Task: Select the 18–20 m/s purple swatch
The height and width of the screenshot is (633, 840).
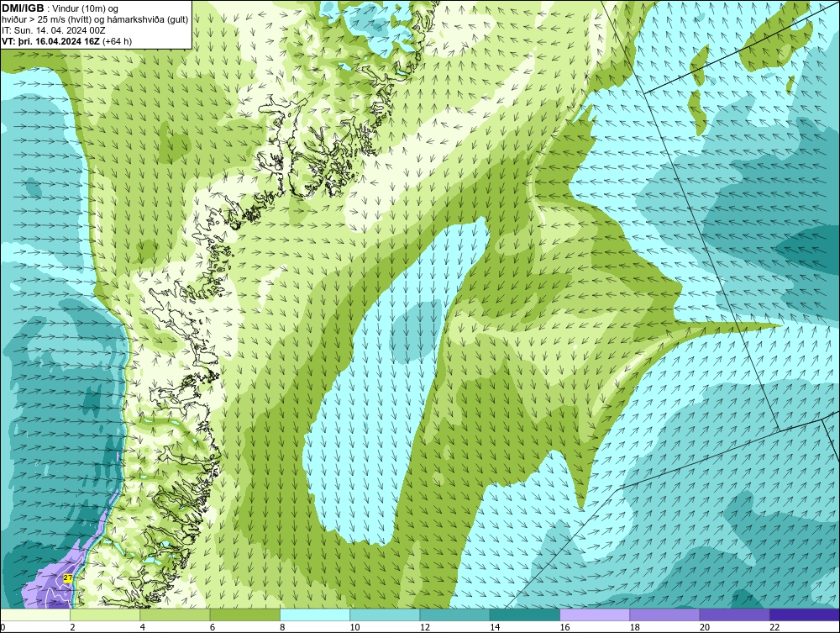Action: pos(664,615)
